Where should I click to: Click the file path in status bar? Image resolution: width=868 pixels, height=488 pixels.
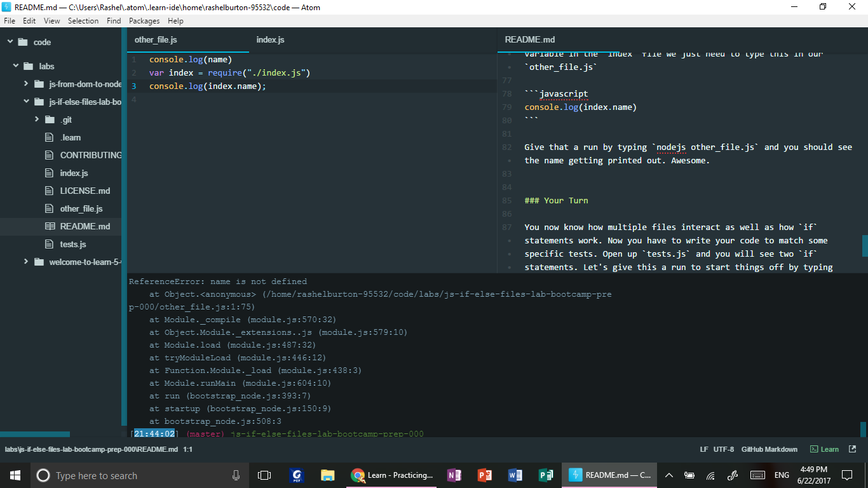[x=92, y=449]
